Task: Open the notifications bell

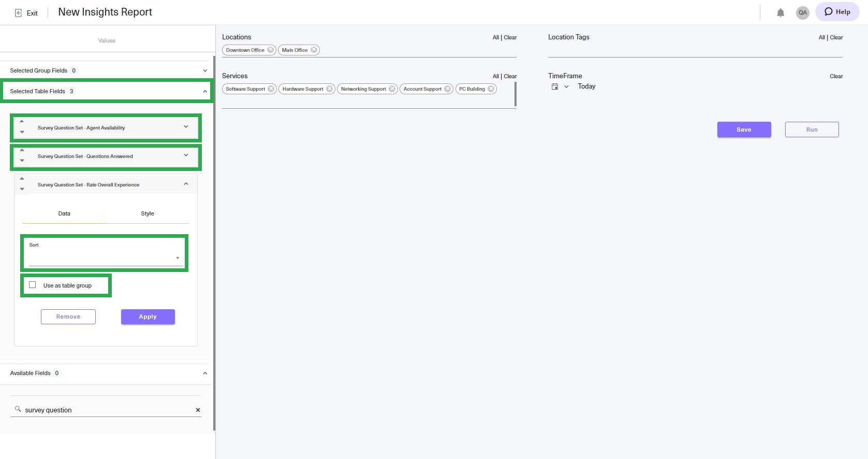Action: [x=781, y=12]
